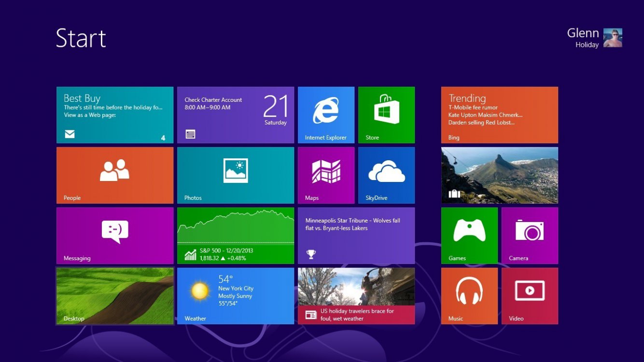Viewport: 644px width, 362px height.
Task: Launch the Games Xbox controller tile
Action: [469, 236]
